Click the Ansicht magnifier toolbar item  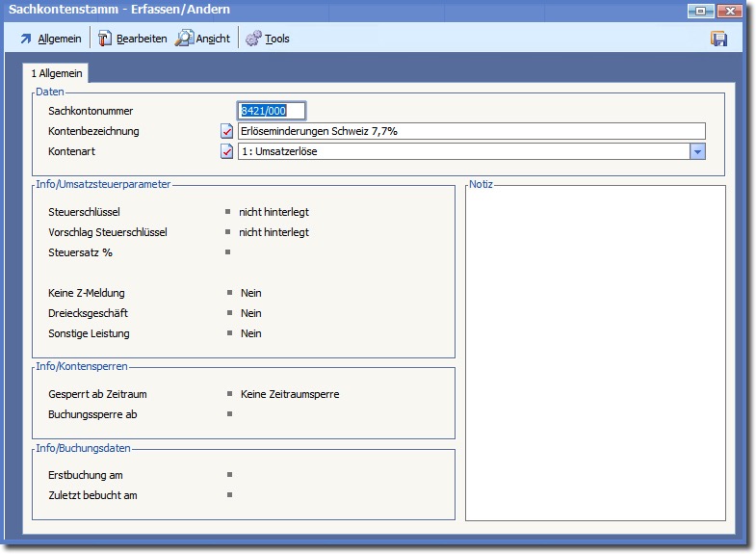click(x=202, y=39)
